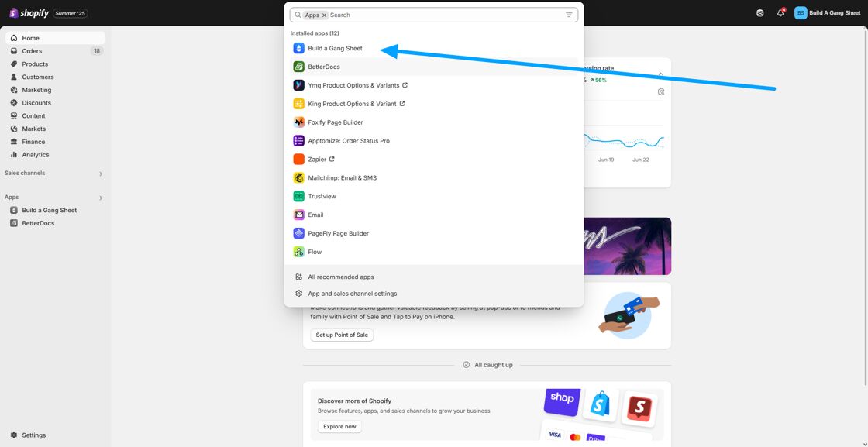Click the Summer '25 edition badge
Viewport: 868px width, 447px height.
point(71,13)
